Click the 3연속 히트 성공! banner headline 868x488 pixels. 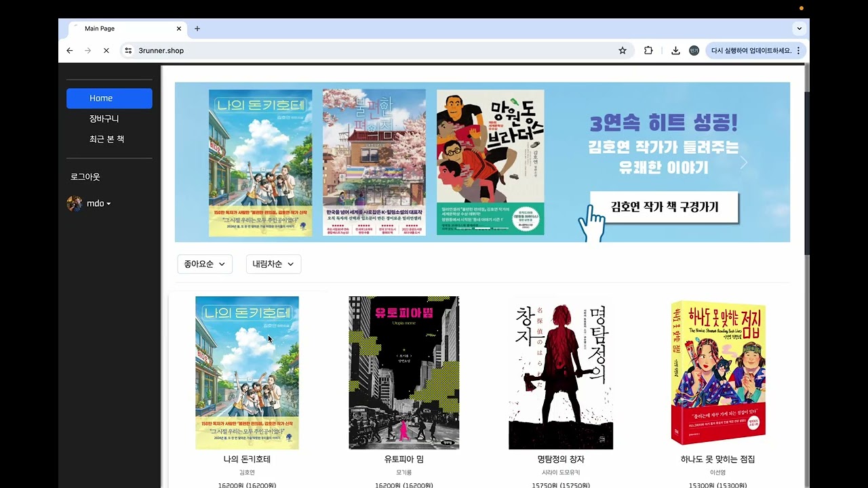pyautogui.click(x=663, y=123)
